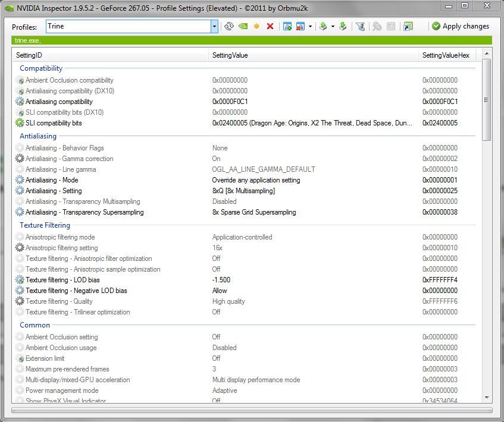504x422 pixels.
Task: Select the 16x anisotropic filtering value
Action: pos(217,248)
